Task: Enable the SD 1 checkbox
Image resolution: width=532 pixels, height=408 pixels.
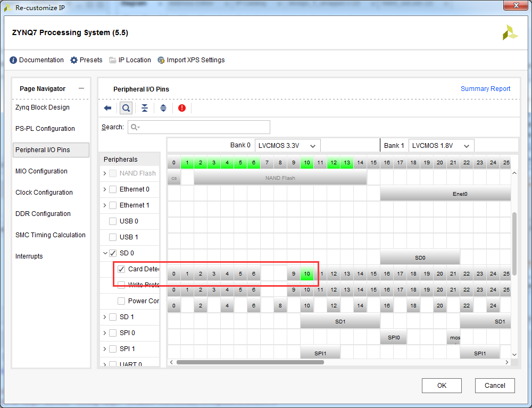Action: coord(113,317)
